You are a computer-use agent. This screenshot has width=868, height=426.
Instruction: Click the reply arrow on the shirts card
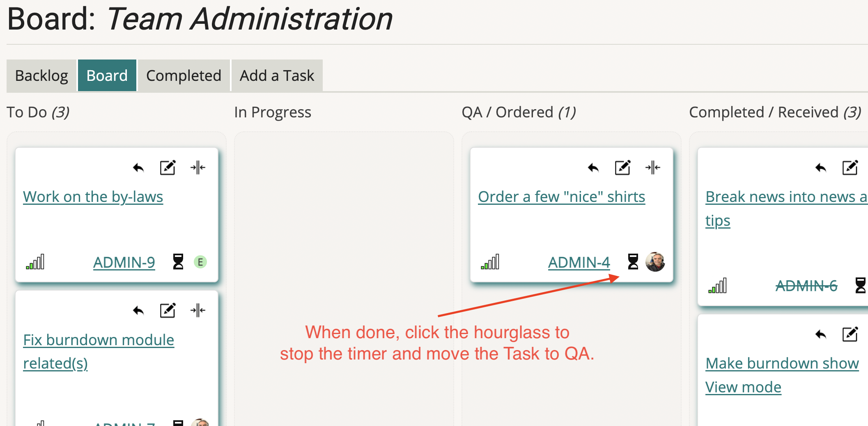coord(593,168)
